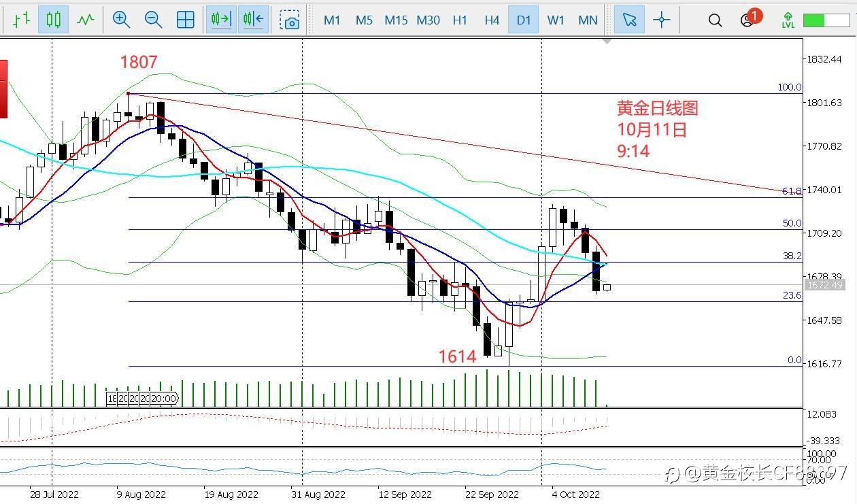Select the 23.6 Fibonacci level label
The image size is (857, 504).
point(792,295)
